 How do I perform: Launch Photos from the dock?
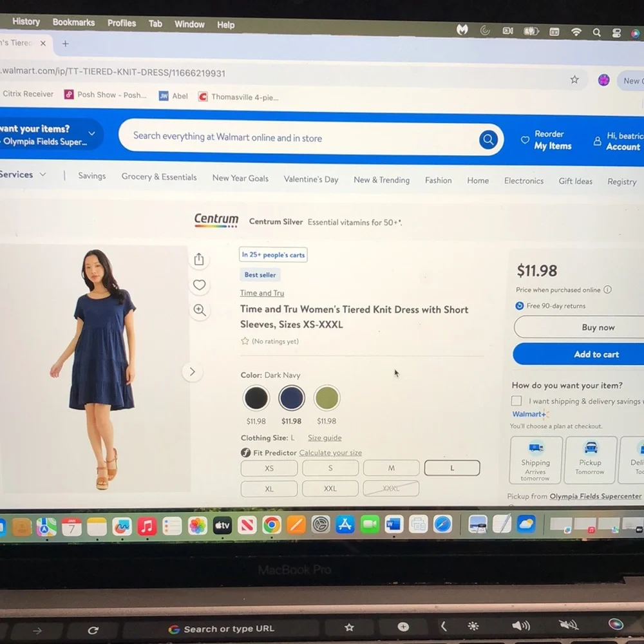point(197,526)
